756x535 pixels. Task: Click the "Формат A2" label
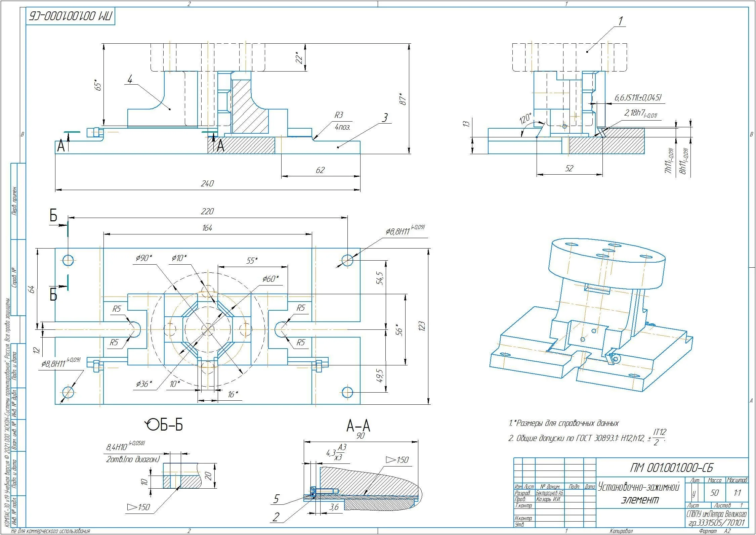[x=715, y=531]
